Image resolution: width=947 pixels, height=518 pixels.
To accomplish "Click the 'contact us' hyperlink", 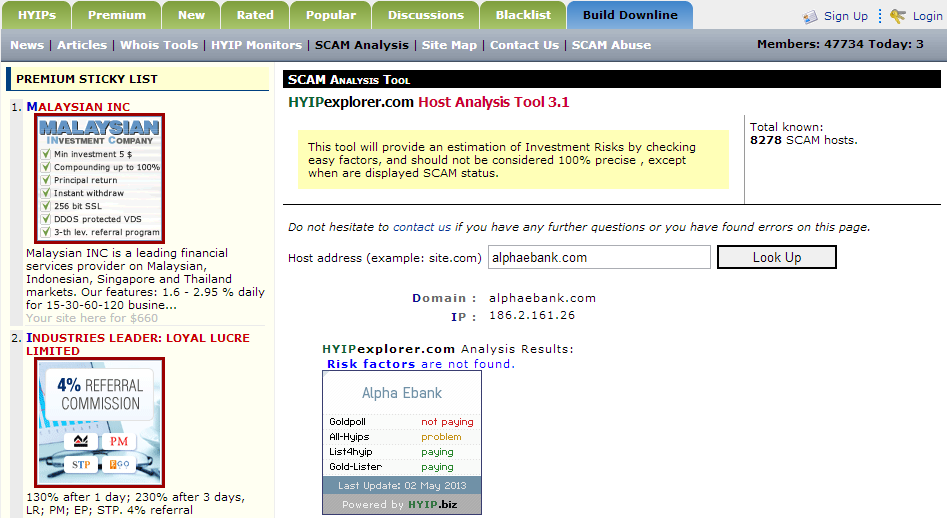I will (x=422, y=227).
